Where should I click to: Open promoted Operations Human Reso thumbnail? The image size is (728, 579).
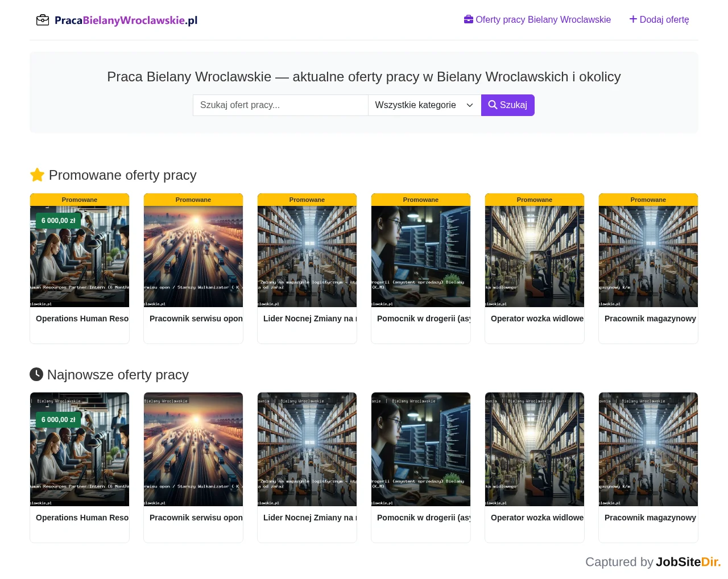pyautogui.click(x=80, y=257)
